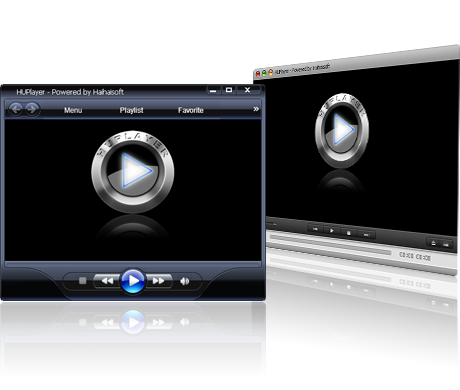Click the fast-forward double-arrow button
This screenshot has height=390, width=460.
point(159,281)
